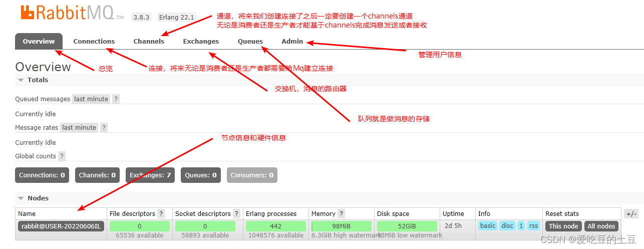The width and height of the screenshot is (644, 249).
Task: Click the 1048576 available text
Action: 276,235
